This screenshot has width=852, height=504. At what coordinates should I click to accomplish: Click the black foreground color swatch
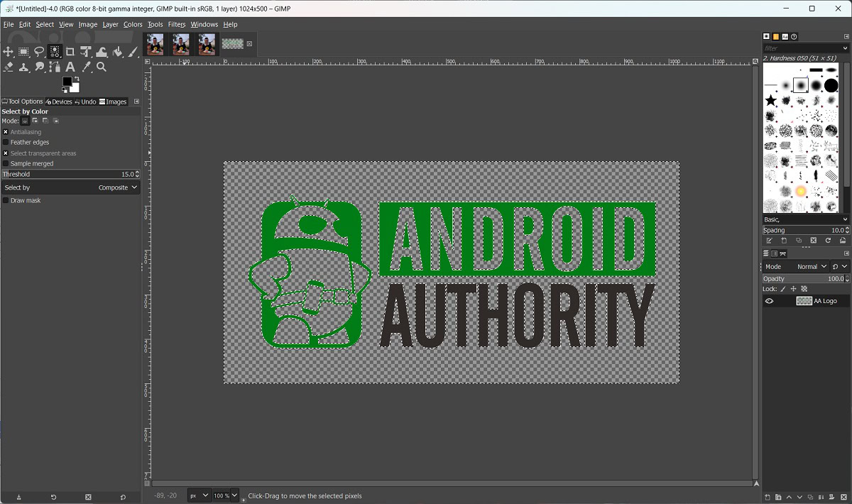[67, 82]
